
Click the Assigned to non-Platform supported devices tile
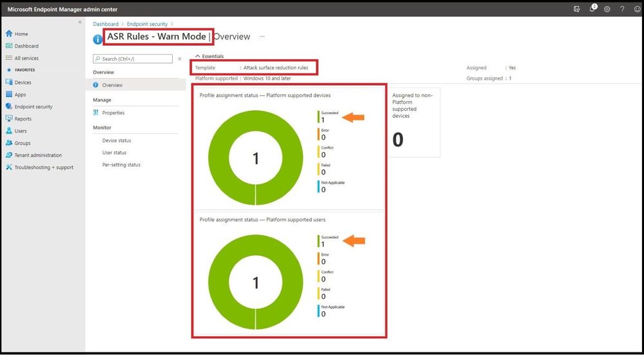[x=414, y=122]
